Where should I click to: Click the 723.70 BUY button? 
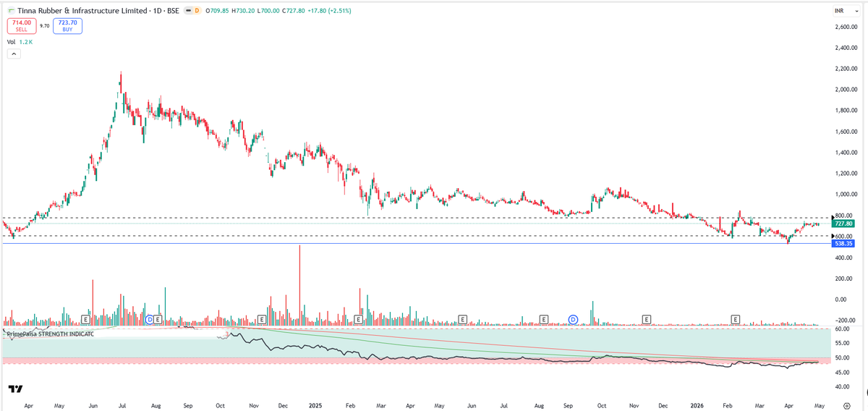[x=67, y=26]
